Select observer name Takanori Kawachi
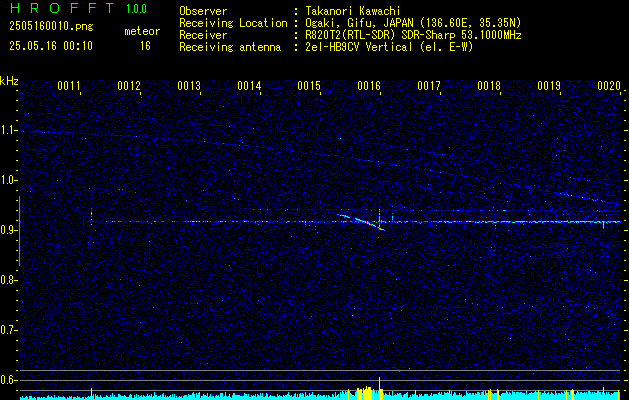629x400 pixels. (353, 11)
